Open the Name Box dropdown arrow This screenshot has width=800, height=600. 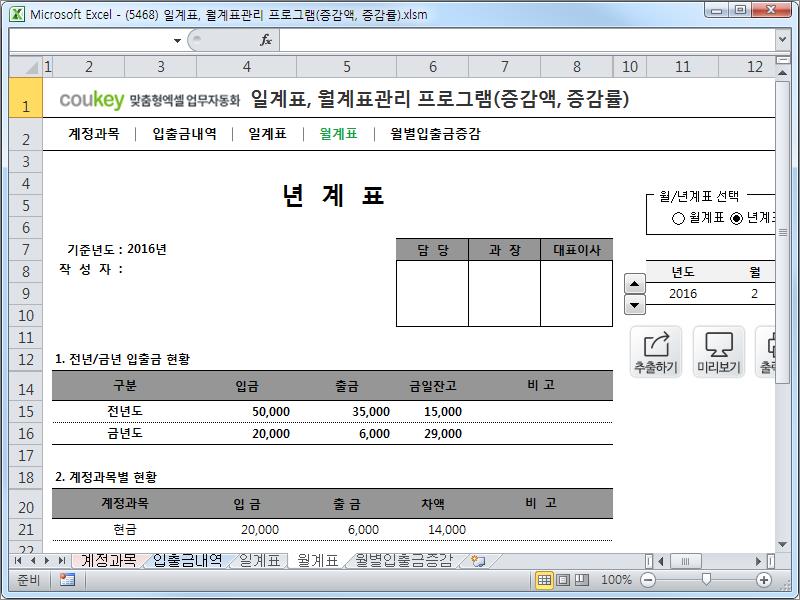(x=177, y=40)
